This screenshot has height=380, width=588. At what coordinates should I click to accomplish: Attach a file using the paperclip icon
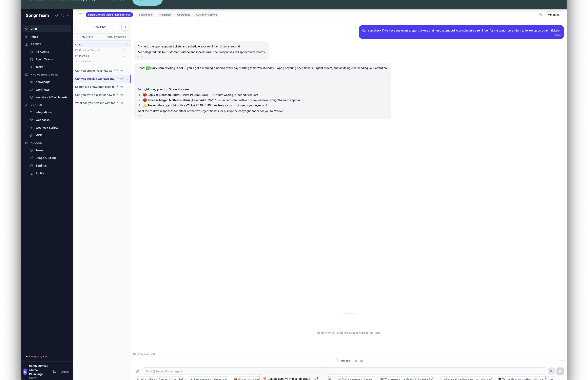(138, 371)
